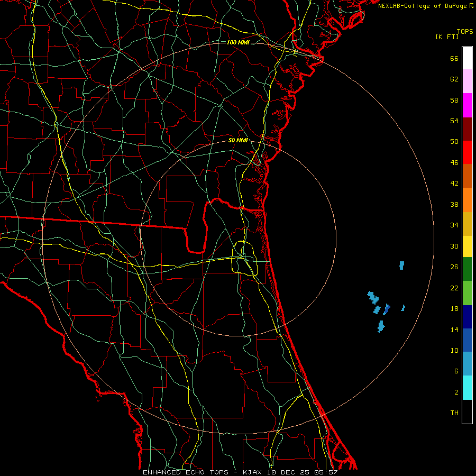
Task: Click the legend value 2
Action: coord(456,392)
